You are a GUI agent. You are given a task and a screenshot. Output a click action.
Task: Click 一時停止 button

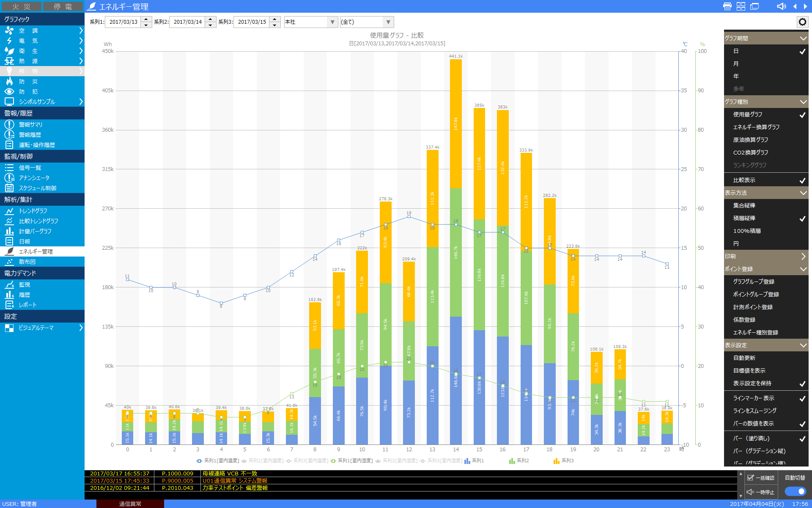click(760, 492)
